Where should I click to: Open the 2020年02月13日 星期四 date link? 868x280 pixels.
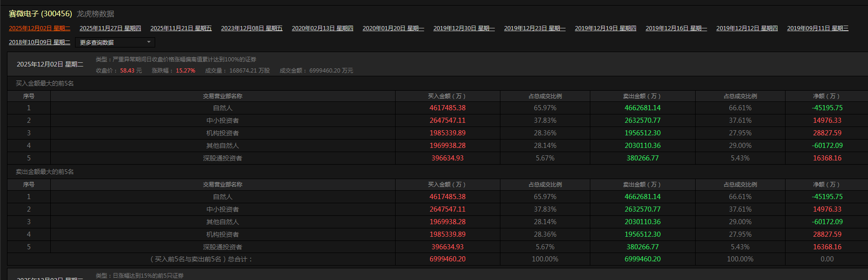pyautogui.click(x=322, y=28)
